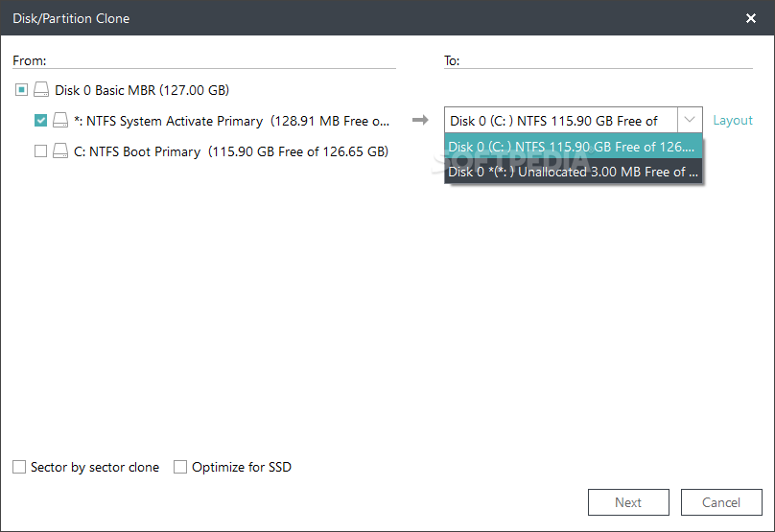Click the NTFS System Activate partition drive icon
The width and height of the screenshot is (775, 532).
[x=60, y=121]
